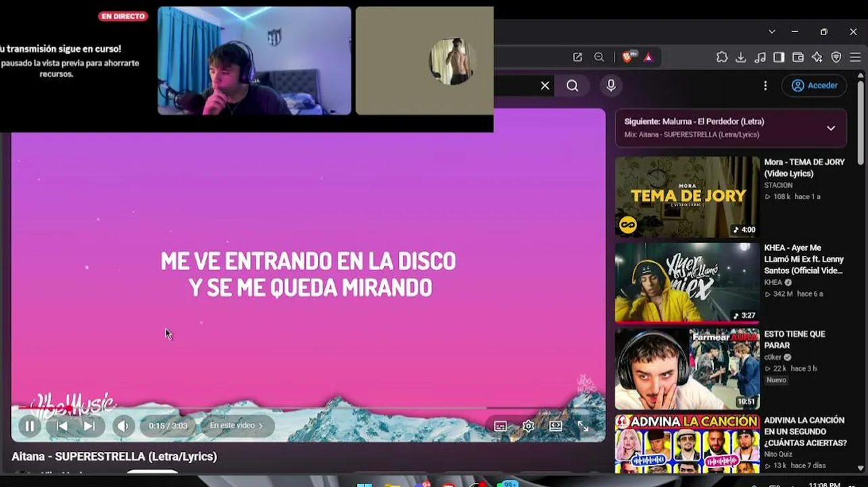Open the Brave Wallet icon
868x487 pixels.
[x=798, y=57]
